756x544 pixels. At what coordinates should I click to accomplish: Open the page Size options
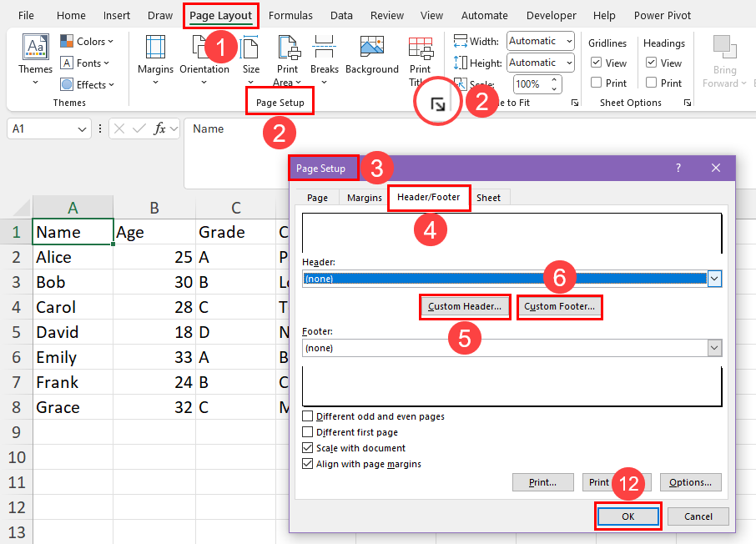250,60
